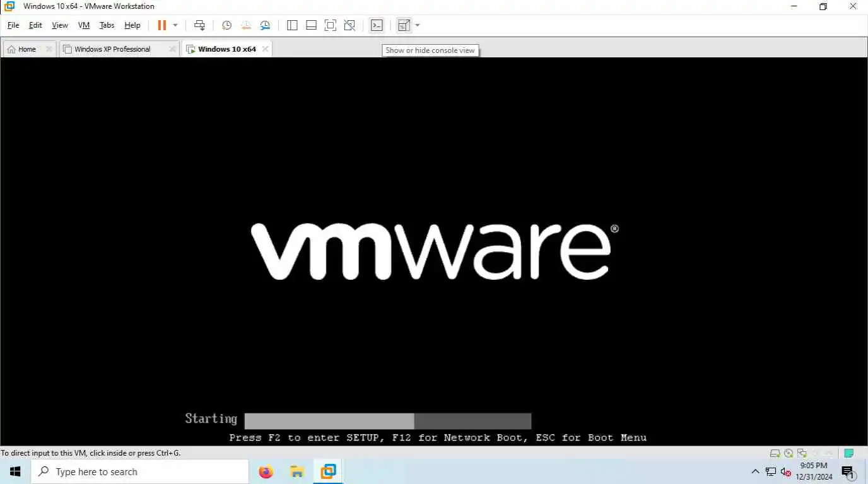Click the teal message log icon
This screenshot has height=484, width=868.
849,453
